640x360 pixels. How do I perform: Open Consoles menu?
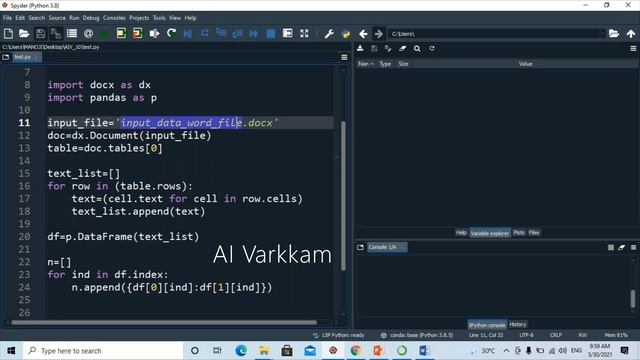tap(114, 18)
